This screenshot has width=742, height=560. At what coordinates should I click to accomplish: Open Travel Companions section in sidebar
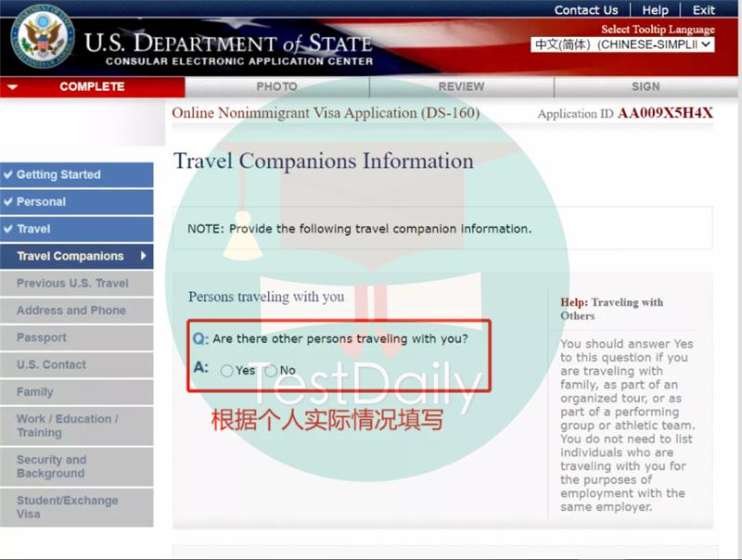point(77,256)
